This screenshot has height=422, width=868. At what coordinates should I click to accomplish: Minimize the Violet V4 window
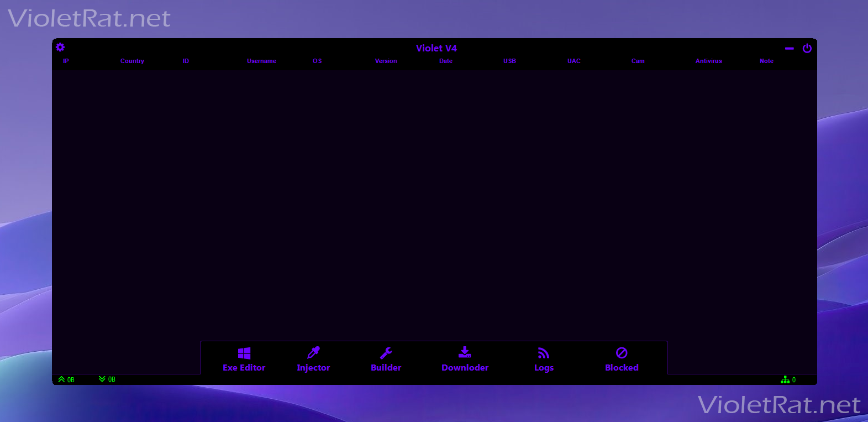pyautogui.click(x=790, y=49)
